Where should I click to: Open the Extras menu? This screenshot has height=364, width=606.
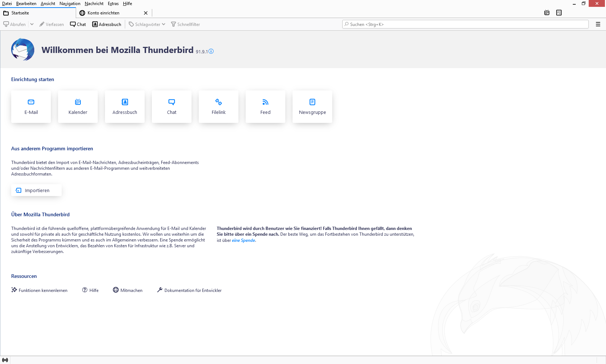coord(113,4)
